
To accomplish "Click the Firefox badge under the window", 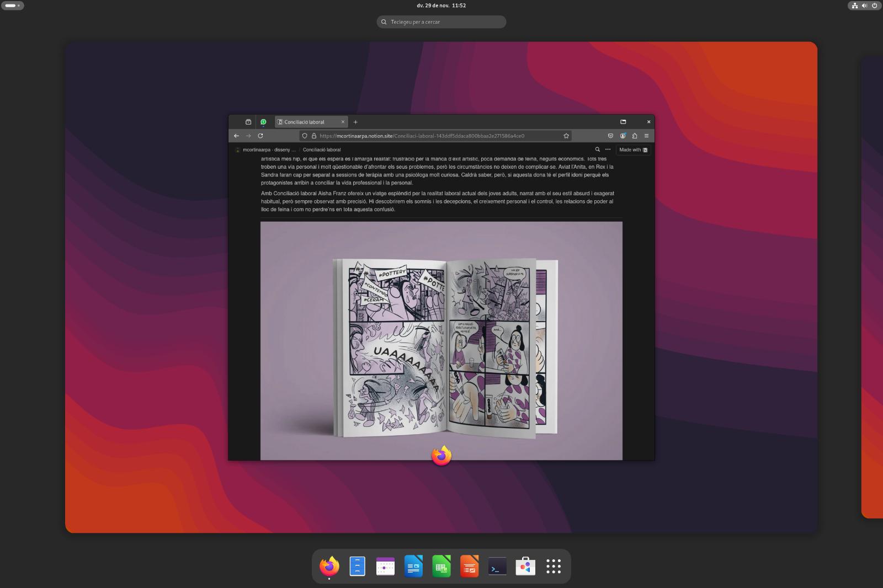I will (x=441, y=456).
